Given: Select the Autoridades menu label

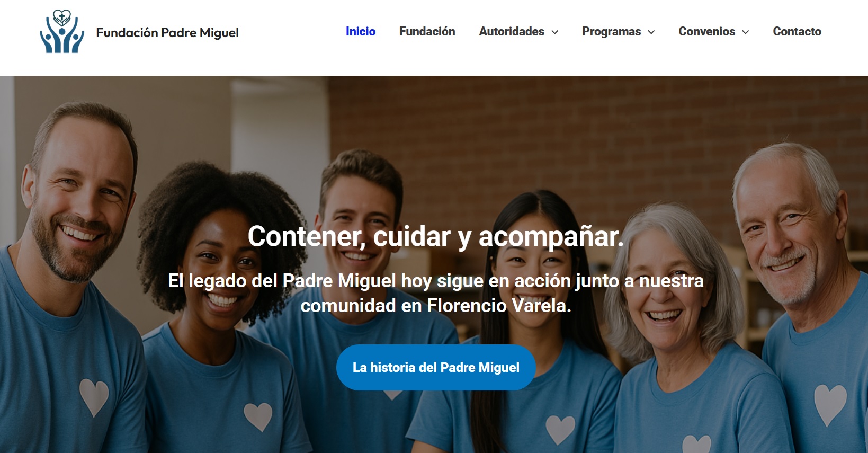Looking at the screenshot, I should point(512,32).
